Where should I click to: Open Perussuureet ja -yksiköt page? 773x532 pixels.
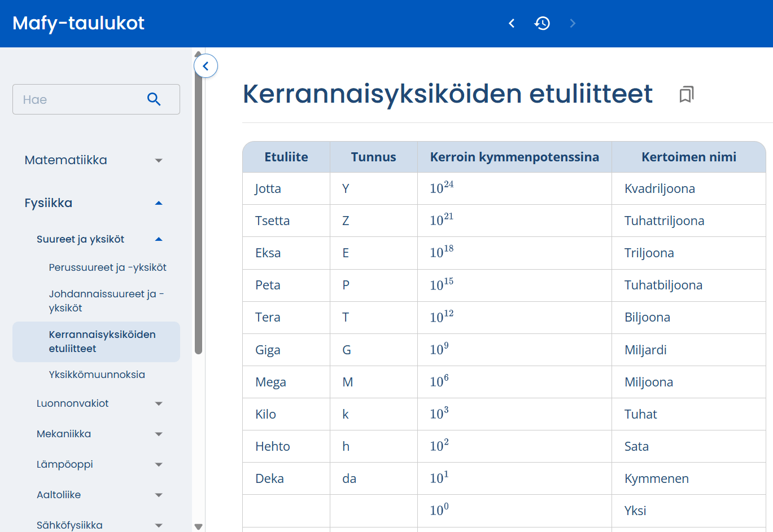[x=107, y=267]
